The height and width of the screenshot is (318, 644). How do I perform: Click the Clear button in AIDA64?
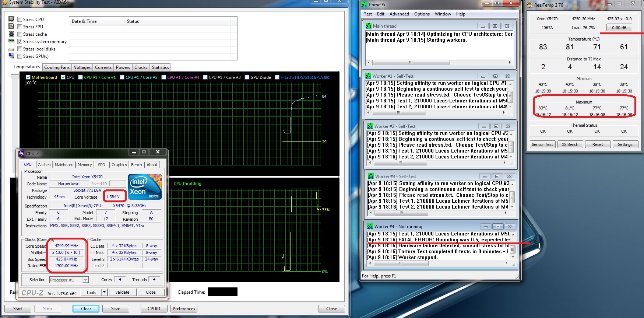86,309
